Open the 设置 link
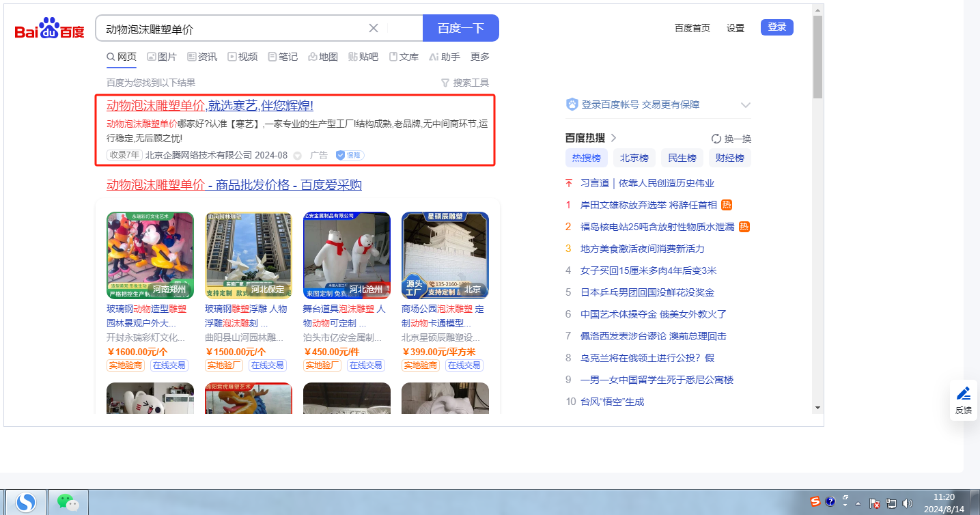The image size is (980, 515). point(736,28)
